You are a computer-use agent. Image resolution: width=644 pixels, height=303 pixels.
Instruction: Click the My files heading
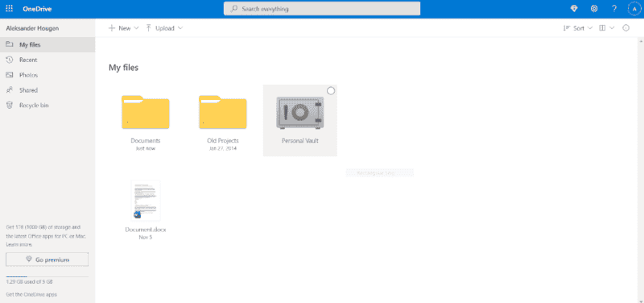tap(123, 68)
